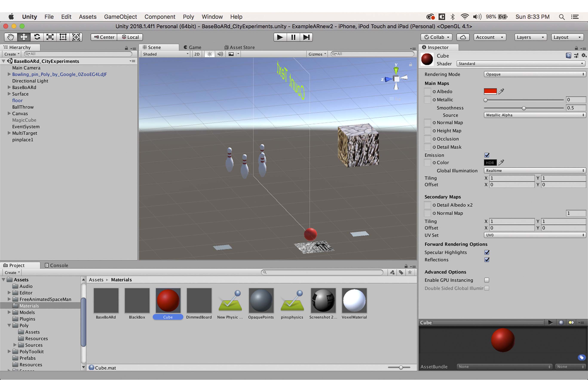
Task: Click the Step frame button
Action: click(306, 37)
